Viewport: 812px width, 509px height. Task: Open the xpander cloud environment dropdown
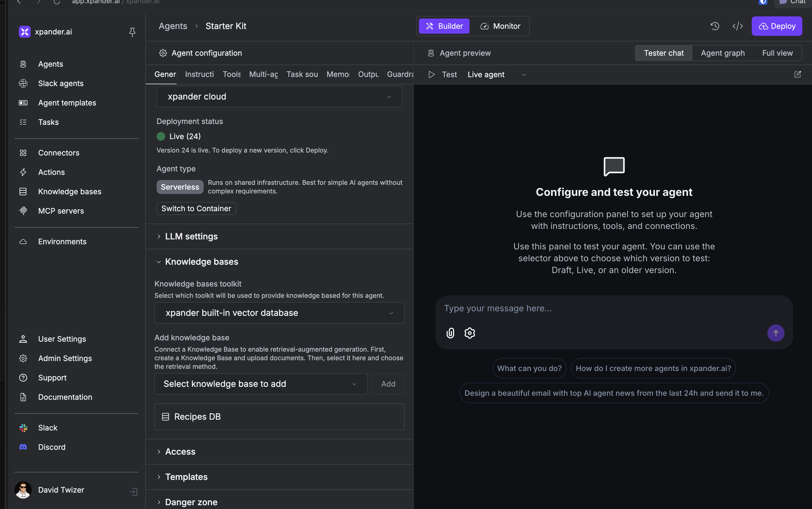coord(279,97)
